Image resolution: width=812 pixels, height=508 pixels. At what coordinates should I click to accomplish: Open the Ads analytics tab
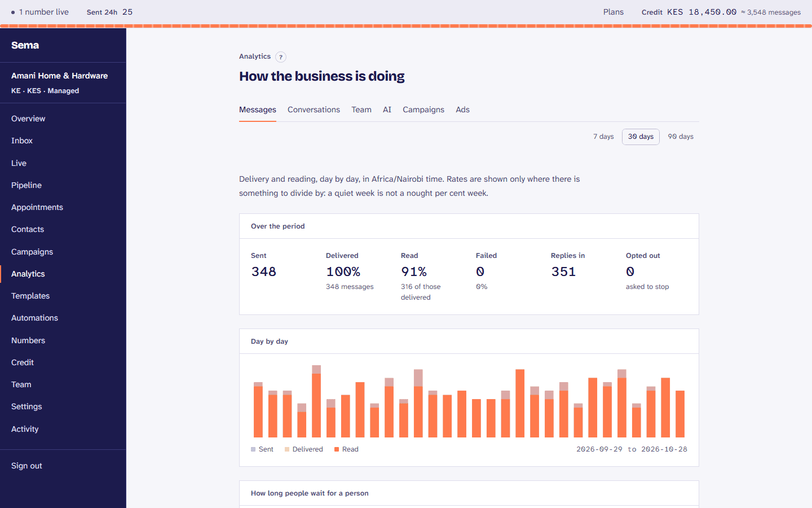coord(462,110)
